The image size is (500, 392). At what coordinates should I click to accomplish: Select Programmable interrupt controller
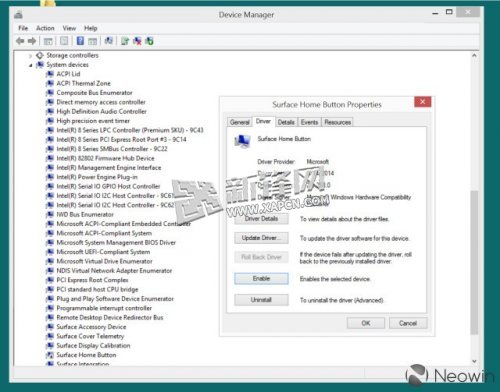point(104,308)
